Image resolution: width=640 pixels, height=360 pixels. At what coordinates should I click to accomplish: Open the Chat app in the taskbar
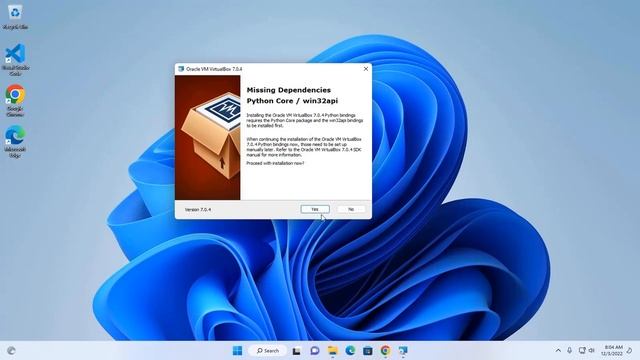click(315, 351)
